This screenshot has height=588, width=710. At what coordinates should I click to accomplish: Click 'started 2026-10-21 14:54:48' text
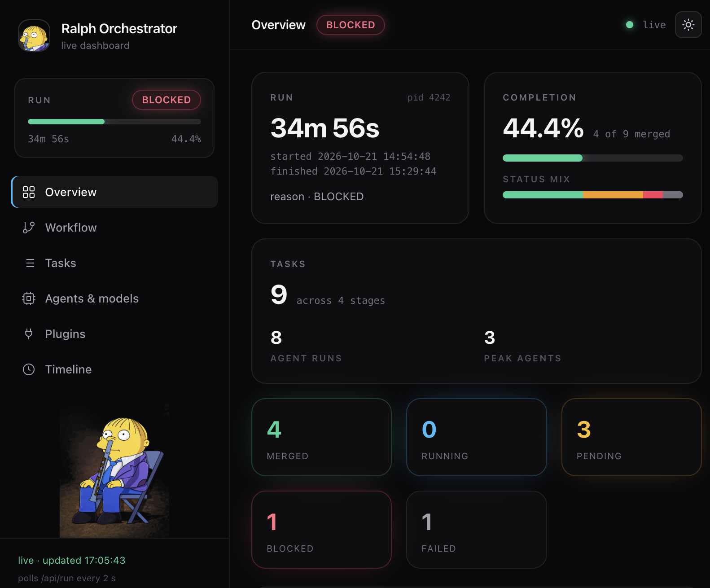tap(351, 156)
